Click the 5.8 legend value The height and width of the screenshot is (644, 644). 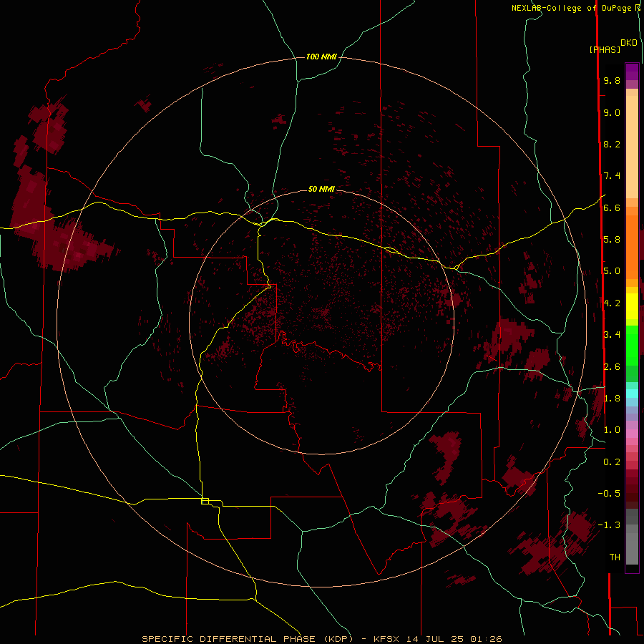click(612, 240)
